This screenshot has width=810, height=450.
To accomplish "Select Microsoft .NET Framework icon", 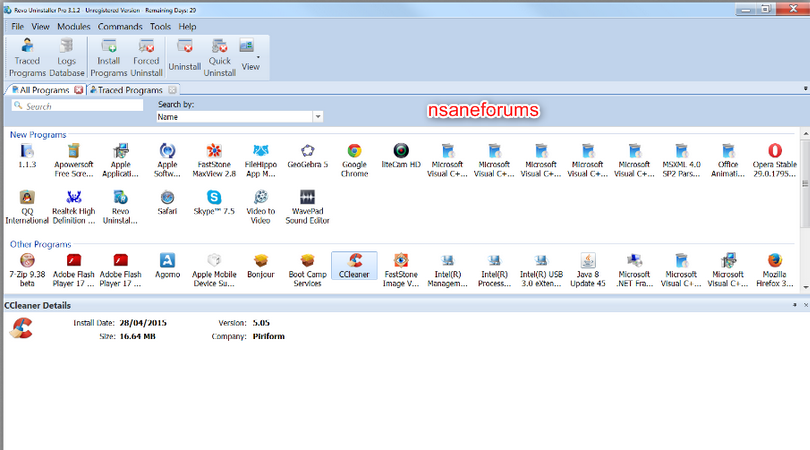I will click(x=634, y=270).
